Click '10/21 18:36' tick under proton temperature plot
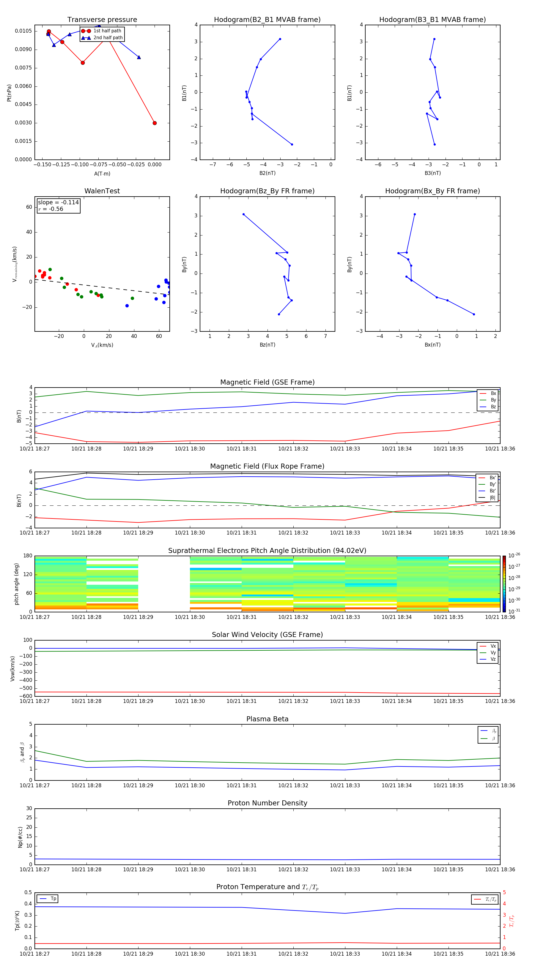This screenshot has width=535, height=980. point(500,954)
